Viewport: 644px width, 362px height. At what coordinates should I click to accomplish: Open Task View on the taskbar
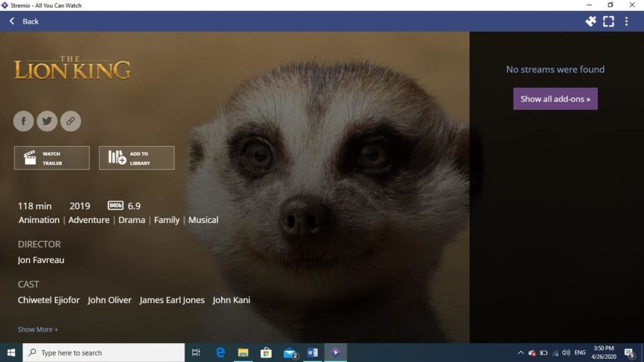click(x=196, y=353)
